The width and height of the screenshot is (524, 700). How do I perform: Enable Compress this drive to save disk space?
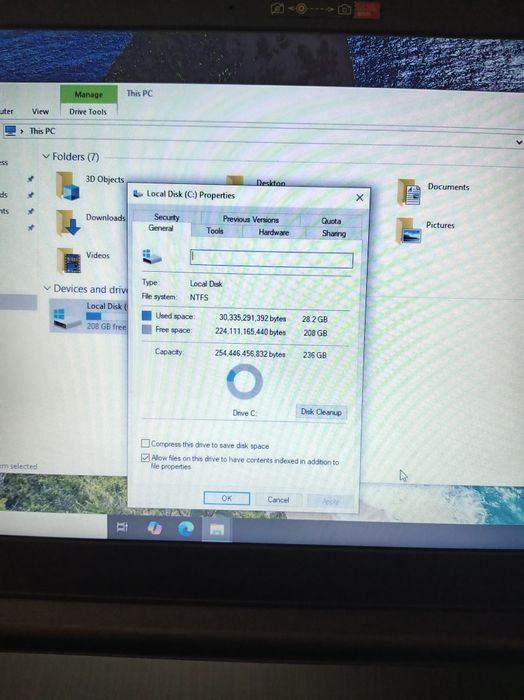pyautogui.click(x=145, y=443)
